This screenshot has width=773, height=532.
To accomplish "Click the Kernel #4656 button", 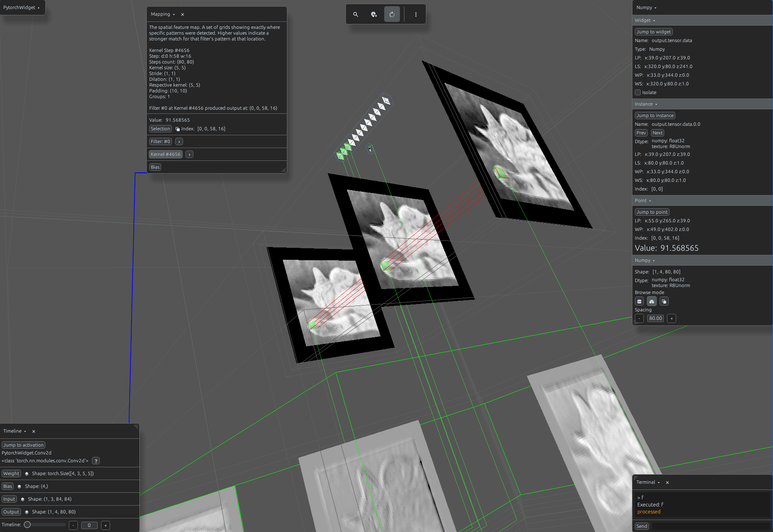I will [x=166, y=154].
